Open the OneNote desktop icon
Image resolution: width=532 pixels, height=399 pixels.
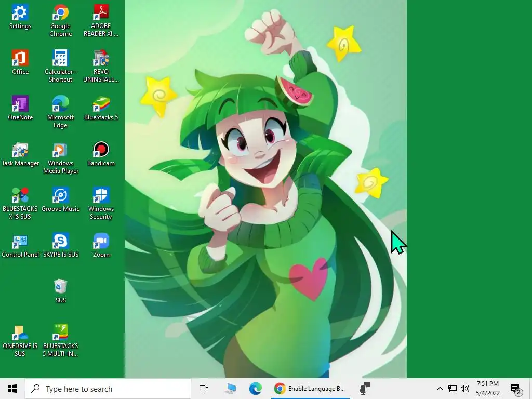pyautogui.click(x=20, y=108)
